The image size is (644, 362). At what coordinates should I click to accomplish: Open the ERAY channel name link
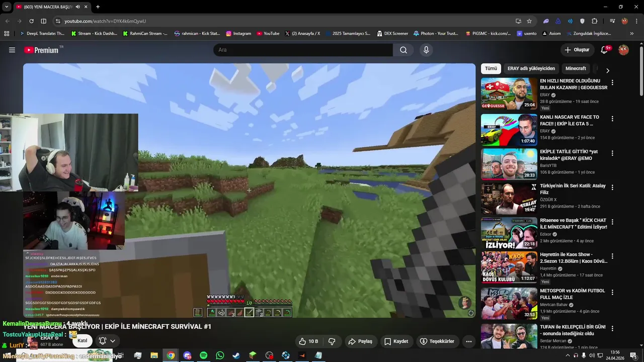(47, 338)
